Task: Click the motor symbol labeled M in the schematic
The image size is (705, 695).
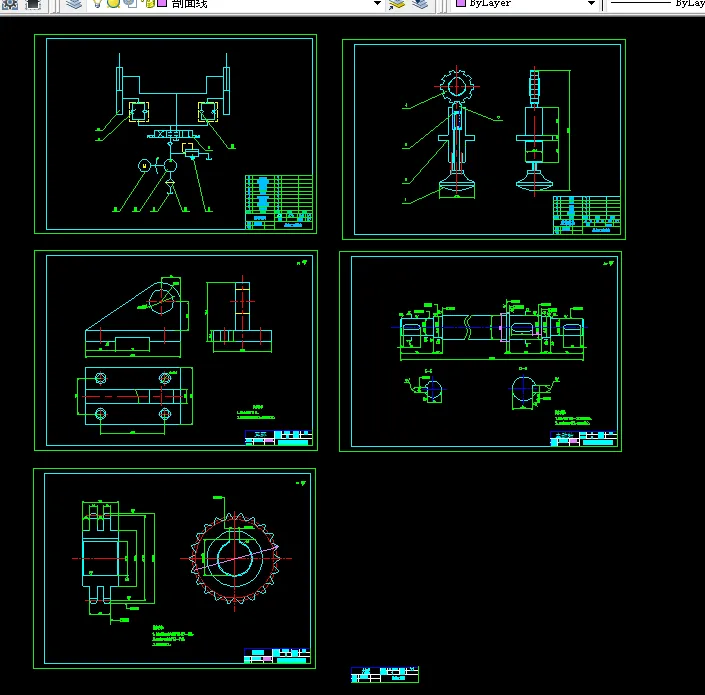Action: 144,166
